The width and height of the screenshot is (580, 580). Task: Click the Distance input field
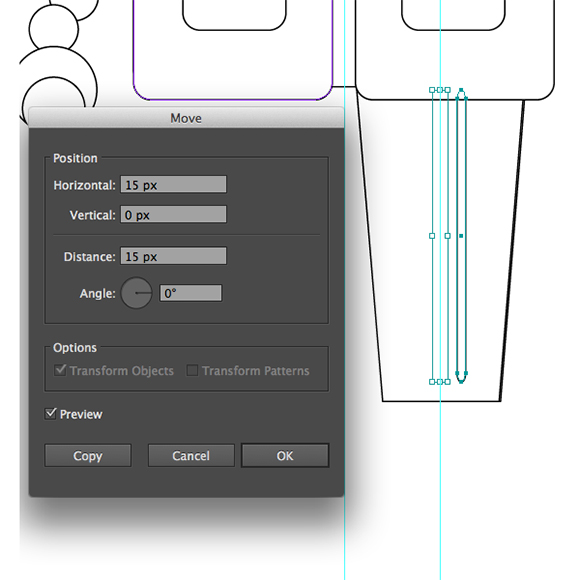173,256
